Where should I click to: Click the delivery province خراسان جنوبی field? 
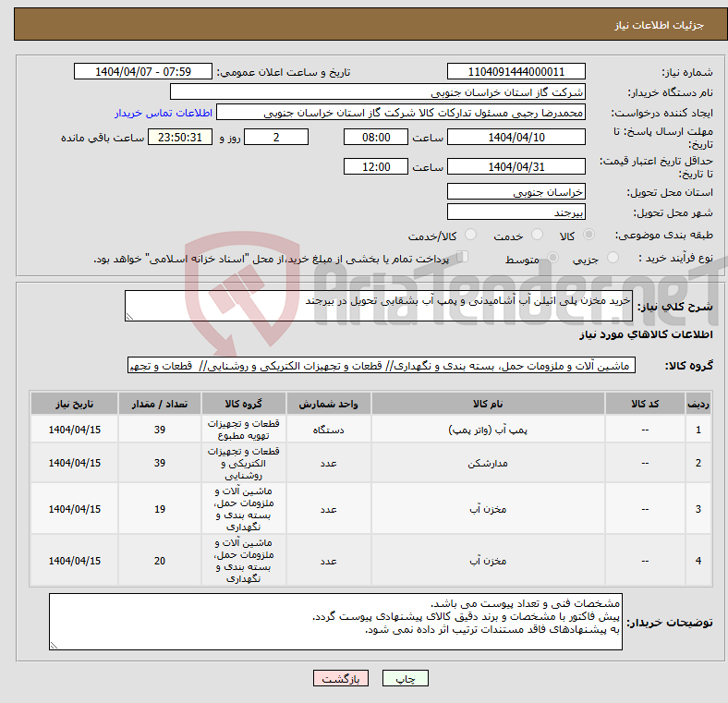click(516, 192)
